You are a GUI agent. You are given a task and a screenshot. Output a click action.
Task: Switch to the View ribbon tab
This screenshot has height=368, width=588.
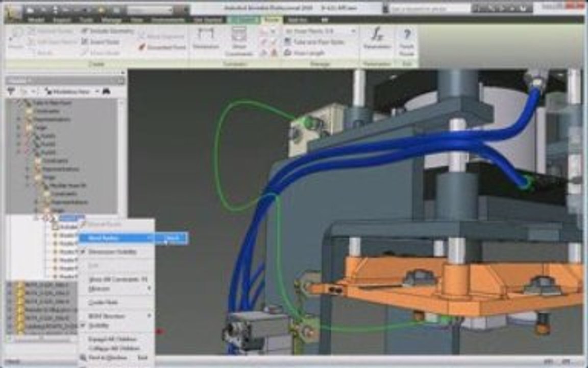pos(137,20)
